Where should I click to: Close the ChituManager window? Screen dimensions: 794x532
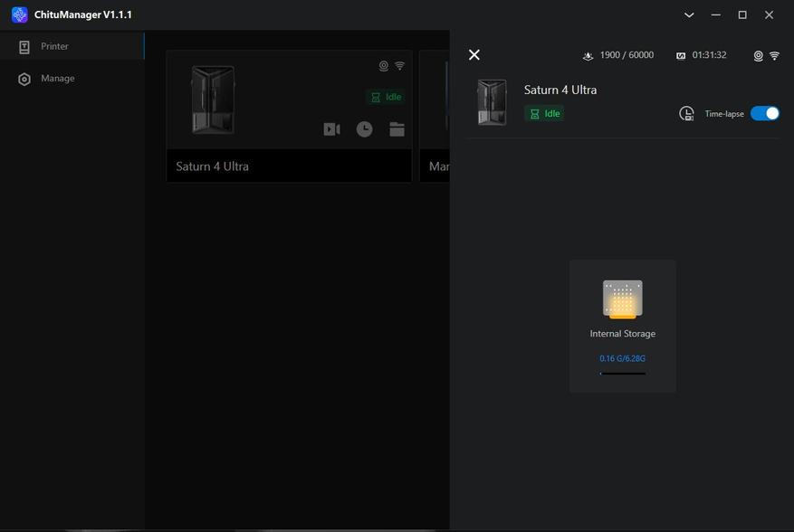pyautogui.click(x=769, y=14)
